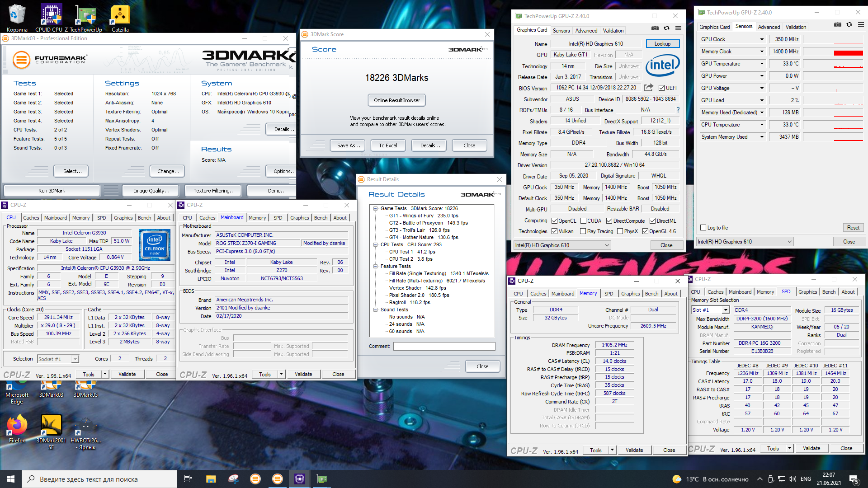The width and height of the screenshot is (868, 488).
Task: Toggle the Ray Tracing checkbox
Action: tap(583, 231)
